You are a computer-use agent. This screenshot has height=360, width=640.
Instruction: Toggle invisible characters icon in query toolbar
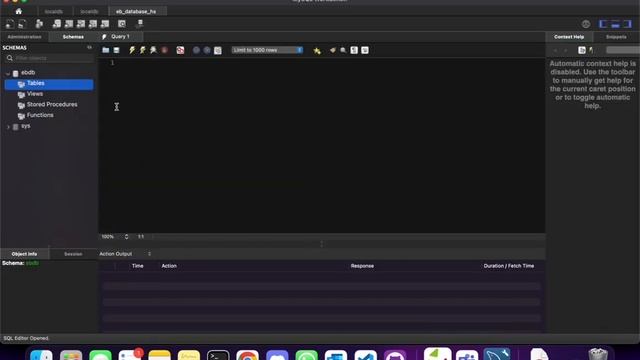[x=354, y=50]
